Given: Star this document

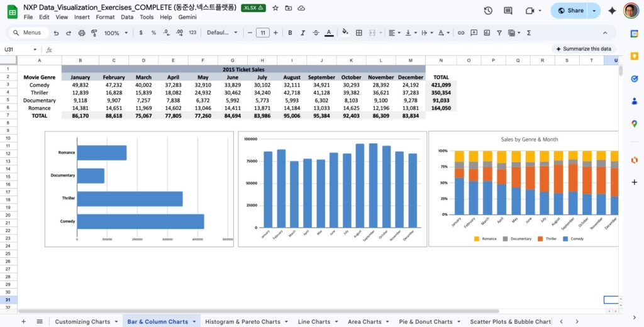Looking at the screenshot, I should [275, 8].
